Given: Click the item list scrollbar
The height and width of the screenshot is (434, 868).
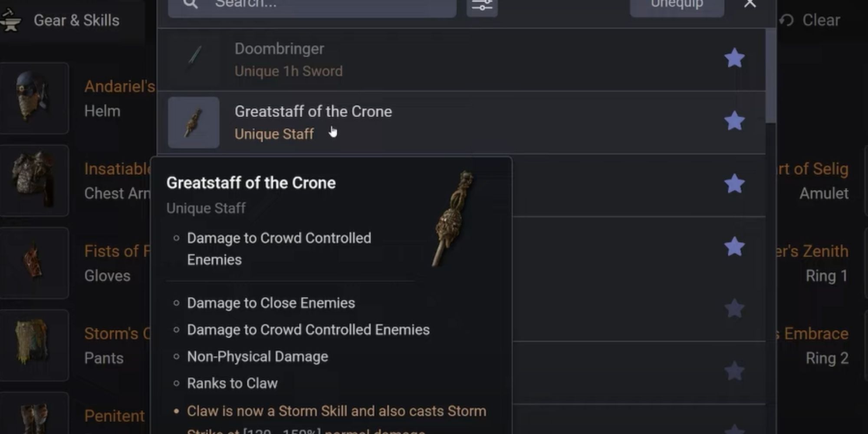Looking at the screenshot, I should [771, 76].
